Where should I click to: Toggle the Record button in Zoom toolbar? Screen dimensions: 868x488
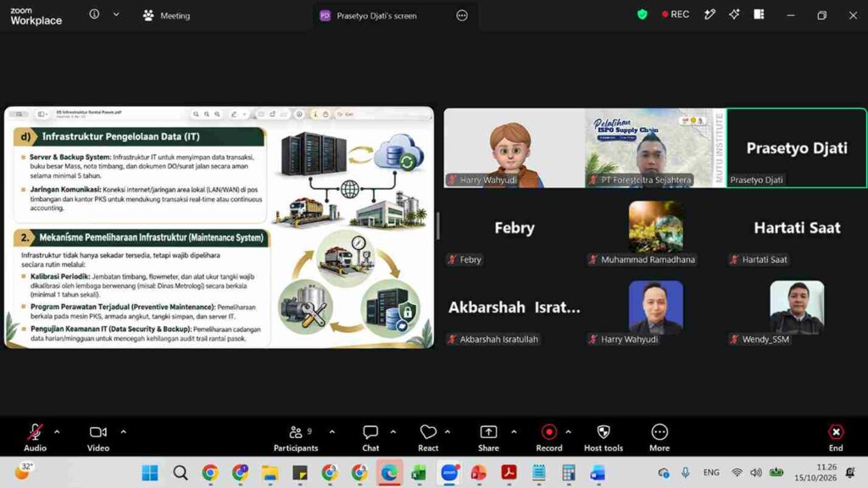(x=548, y=438)
